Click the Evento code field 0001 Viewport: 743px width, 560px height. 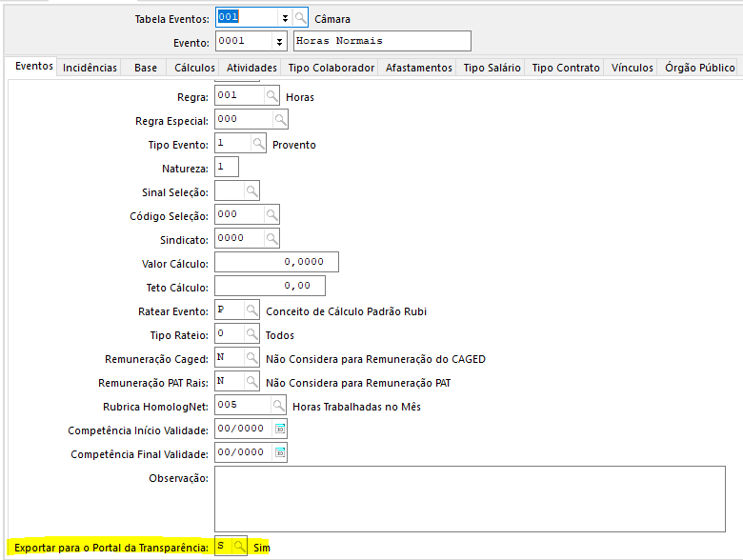[x=244, y=42]
